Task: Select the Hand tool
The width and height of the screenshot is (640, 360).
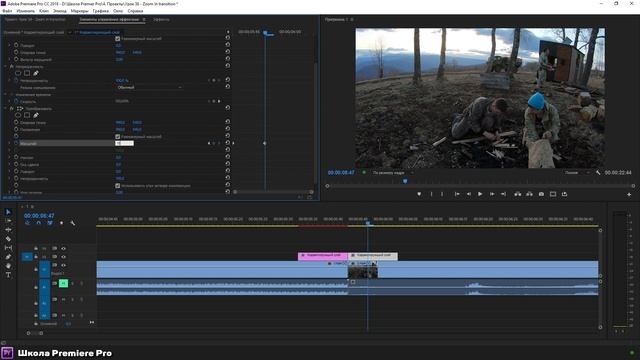Action: coord(8,266)
